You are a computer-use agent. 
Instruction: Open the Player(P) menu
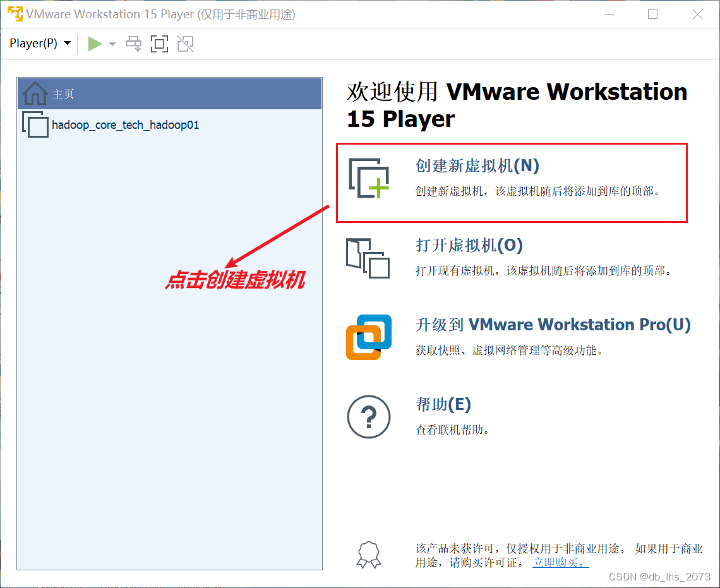coord(40,44)
